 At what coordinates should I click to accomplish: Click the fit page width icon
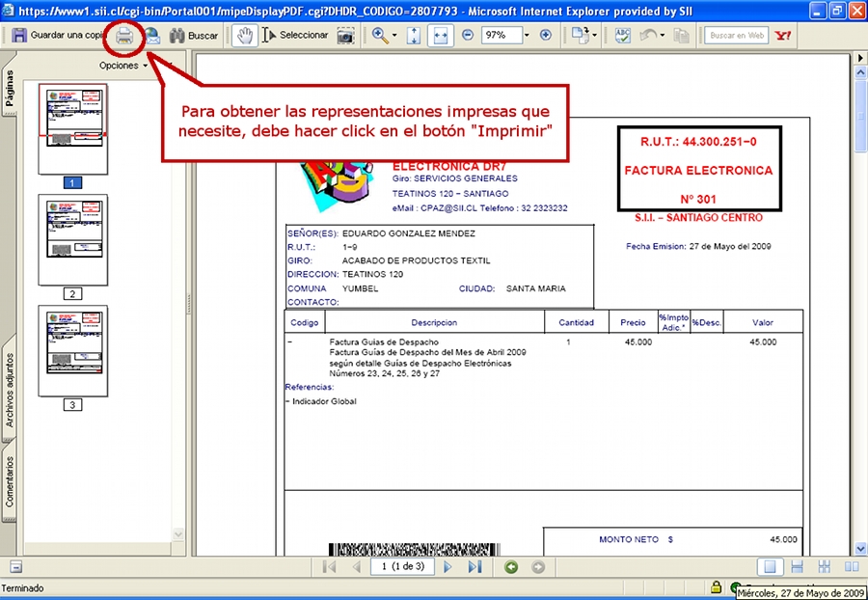tap(441, 36)
